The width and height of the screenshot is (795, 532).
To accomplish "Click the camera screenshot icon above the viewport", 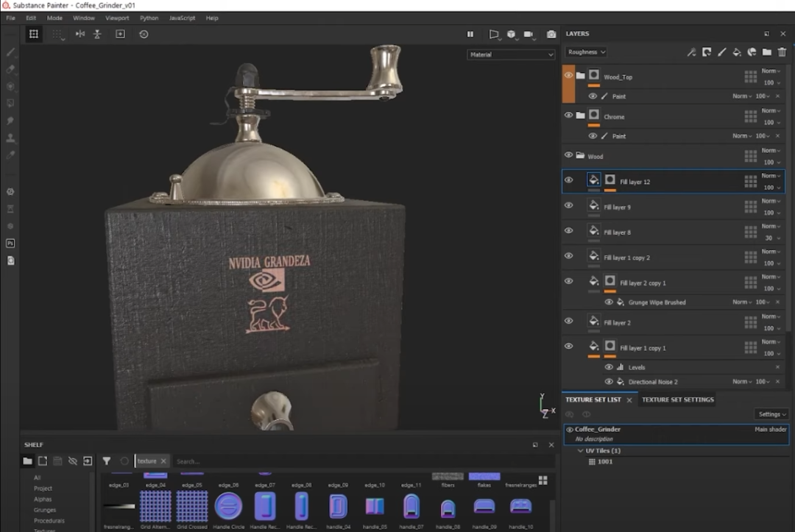I will pos(551,34).
